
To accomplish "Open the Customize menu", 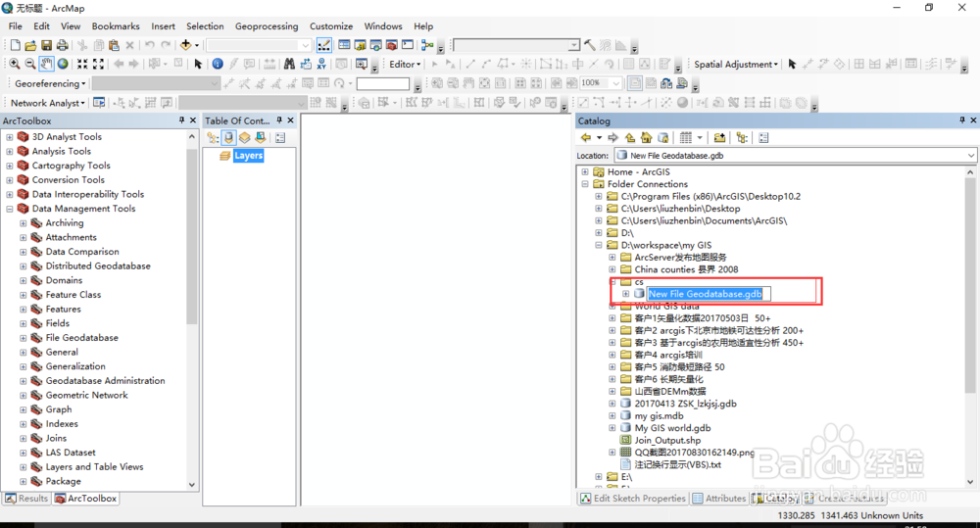I will pos(331,26).
